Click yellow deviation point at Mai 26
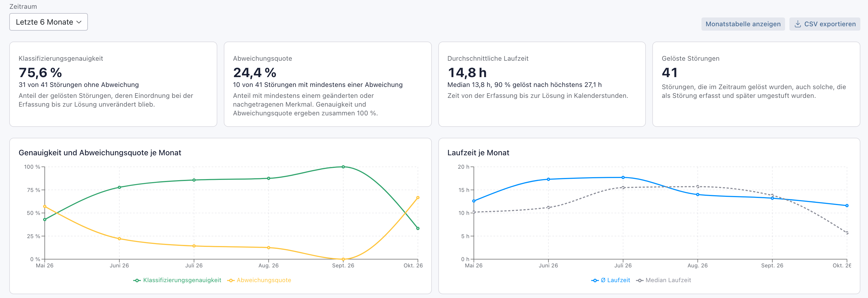The height and width of the screenshot is (298, 868). point(45,206)
